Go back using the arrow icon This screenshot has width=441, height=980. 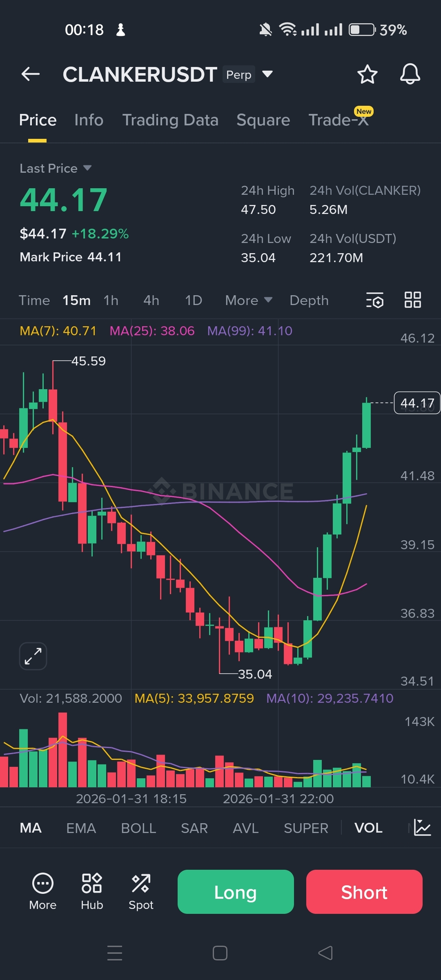tap(31, 74)
